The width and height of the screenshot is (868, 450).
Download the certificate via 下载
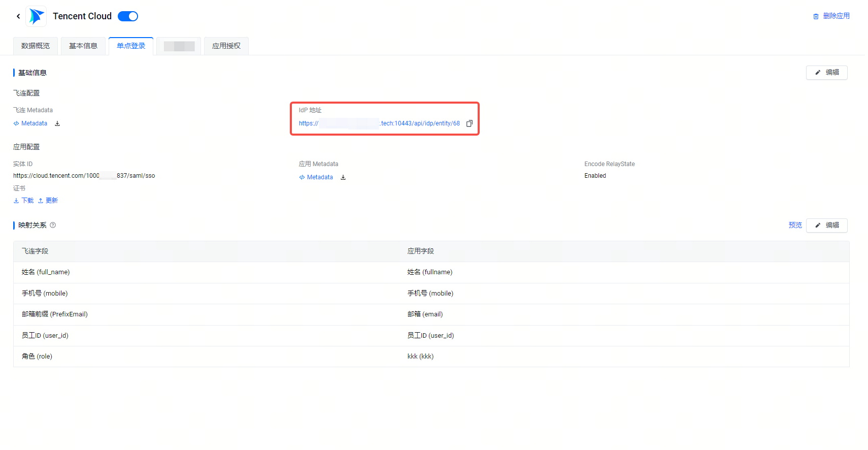click(23, 201)
